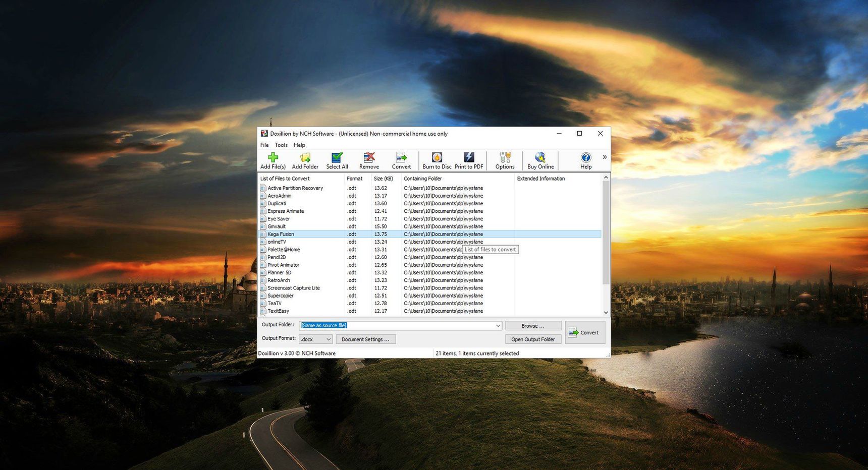Click the file list vertical scrollbar thumb
Screen dimensions: 868x470
point(606,232)
